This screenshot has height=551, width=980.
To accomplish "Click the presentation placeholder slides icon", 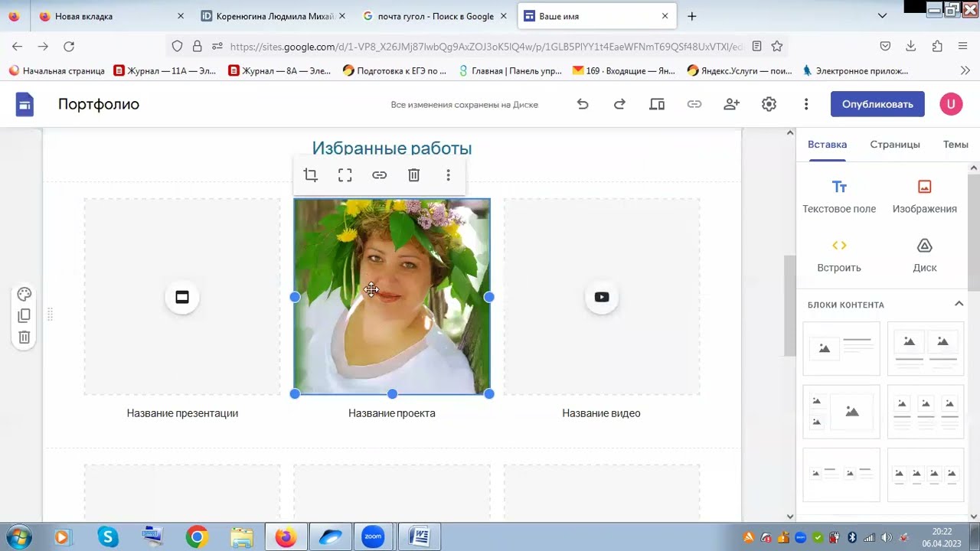I will pos(182,297).
